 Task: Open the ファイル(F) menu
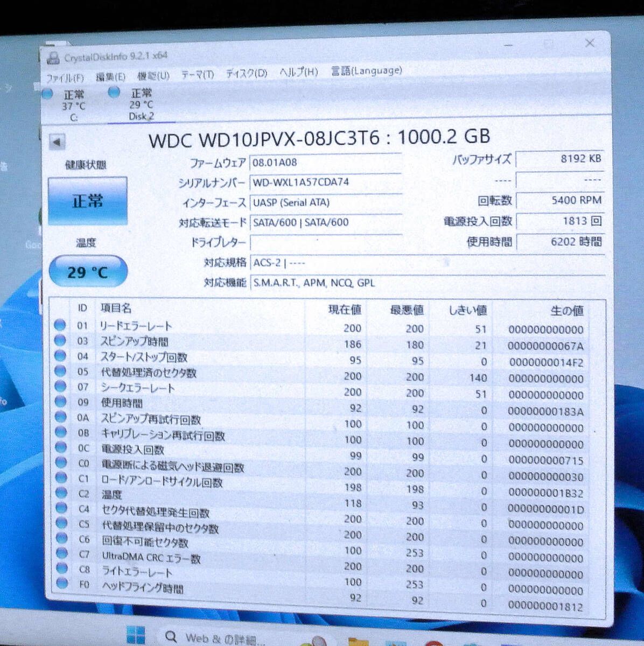(x=65, y=78)
